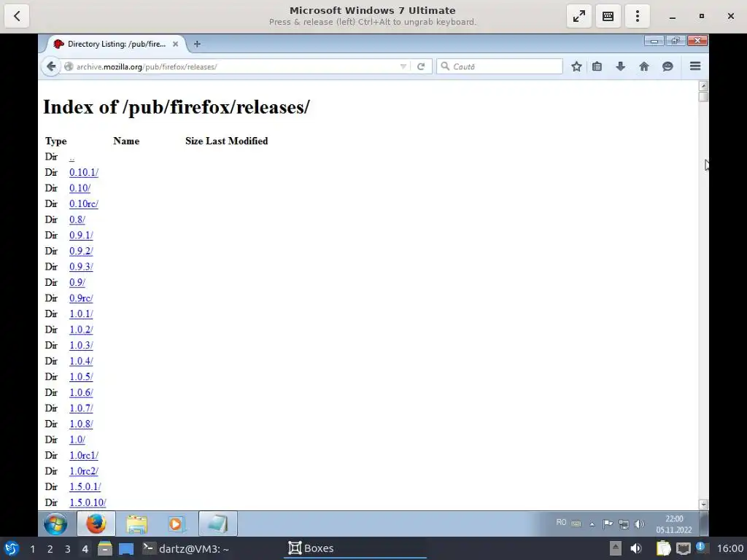Open the 1.0.4/ directory link

81,361
